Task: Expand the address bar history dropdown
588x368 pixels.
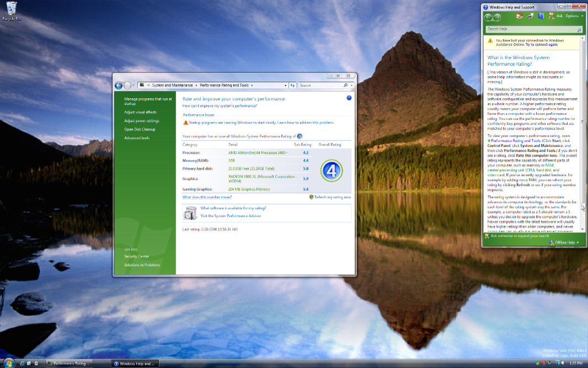Action: tap(285, 86)
